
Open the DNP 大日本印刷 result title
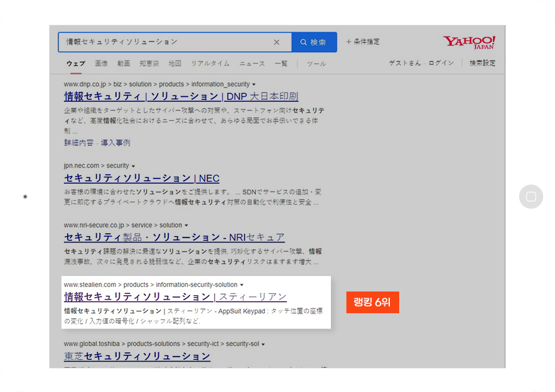pyautogui.click(x=181, y=96)
